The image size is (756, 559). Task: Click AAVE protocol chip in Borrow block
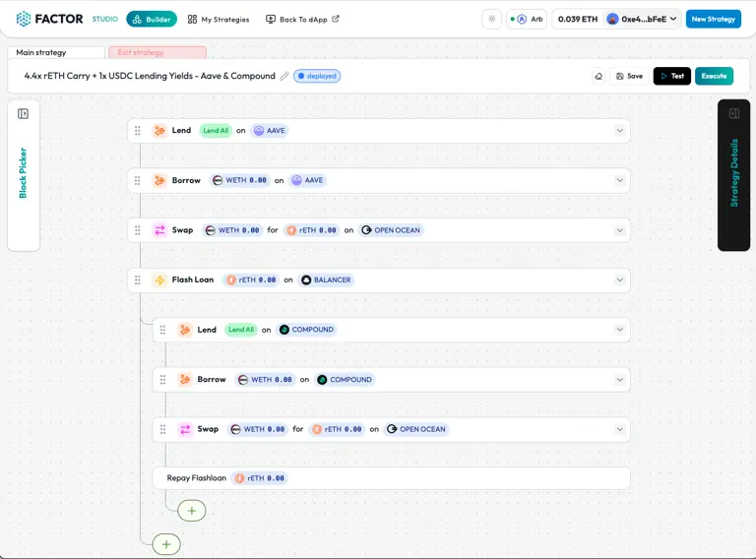tap(307, 180)
